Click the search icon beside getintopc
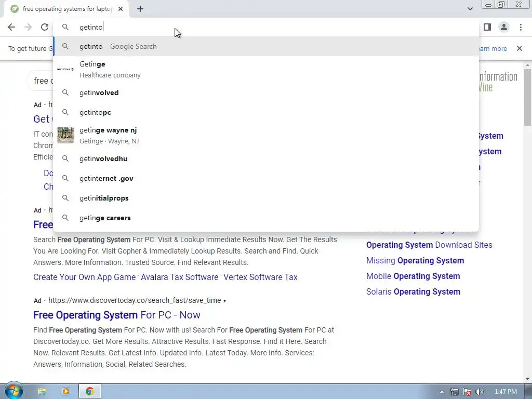The width and height of the screenshot is (532, 399). tap(65, 112)
